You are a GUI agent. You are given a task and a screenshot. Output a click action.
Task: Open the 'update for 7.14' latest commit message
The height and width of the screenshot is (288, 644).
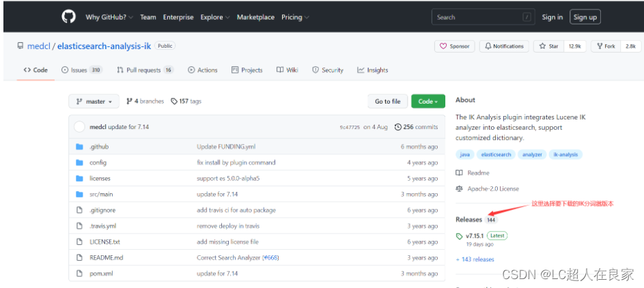(128, 127)
